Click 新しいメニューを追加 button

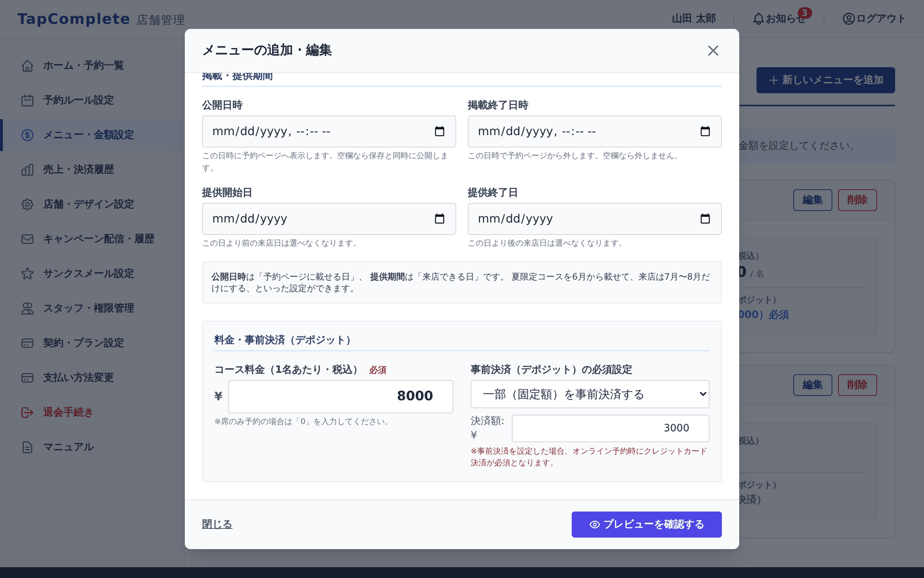pyautogui.click(x=825, y=80)
